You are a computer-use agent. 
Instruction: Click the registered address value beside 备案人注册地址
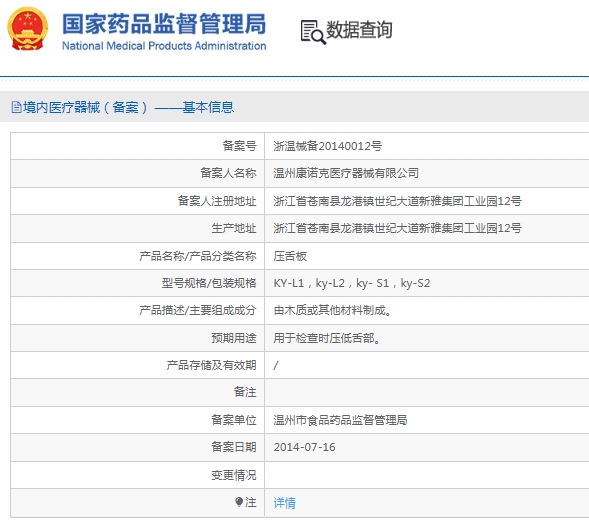pyautogui.click(x=397, y=201)
